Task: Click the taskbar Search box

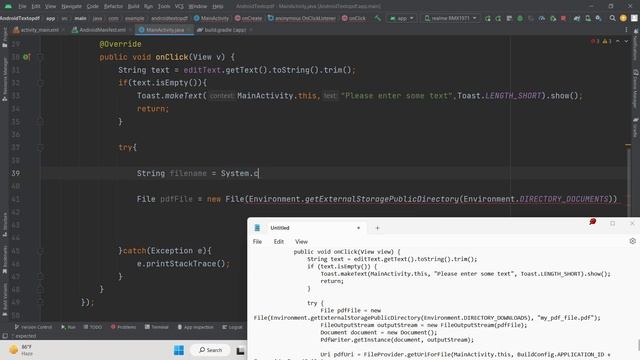Action: tap(211, 350)
